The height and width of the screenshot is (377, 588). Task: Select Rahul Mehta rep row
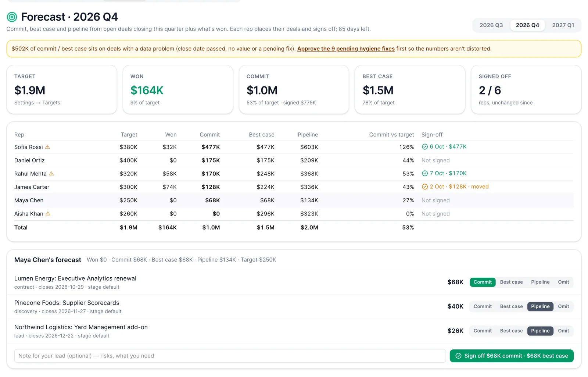tap(294, 174)
